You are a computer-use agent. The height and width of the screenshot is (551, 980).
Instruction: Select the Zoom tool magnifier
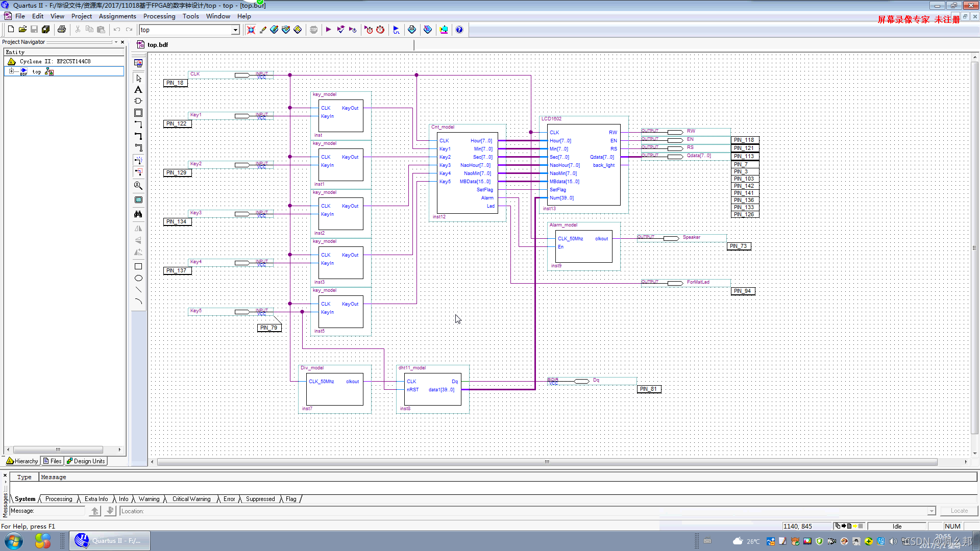138,186
